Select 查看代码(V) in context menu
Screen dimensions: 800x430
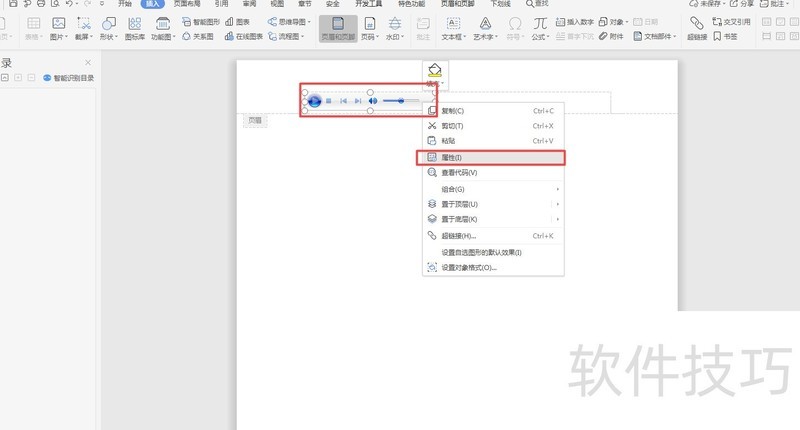[x=493, y=173]
